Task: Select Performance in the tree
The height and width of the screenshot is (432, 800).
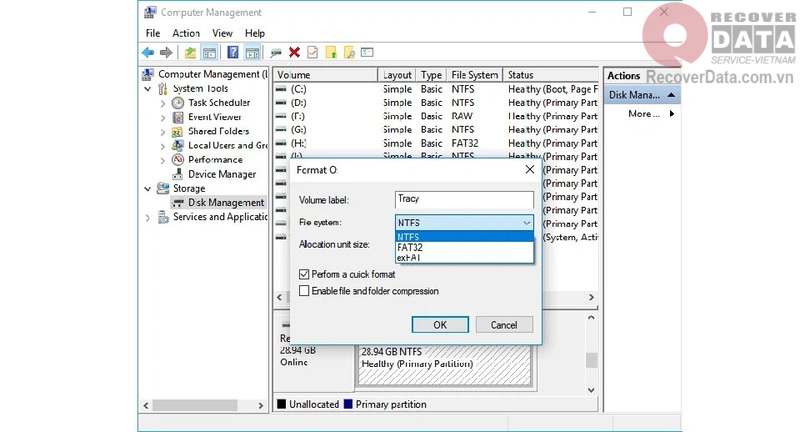Action: pyautogui.click(x=215, y=160)
